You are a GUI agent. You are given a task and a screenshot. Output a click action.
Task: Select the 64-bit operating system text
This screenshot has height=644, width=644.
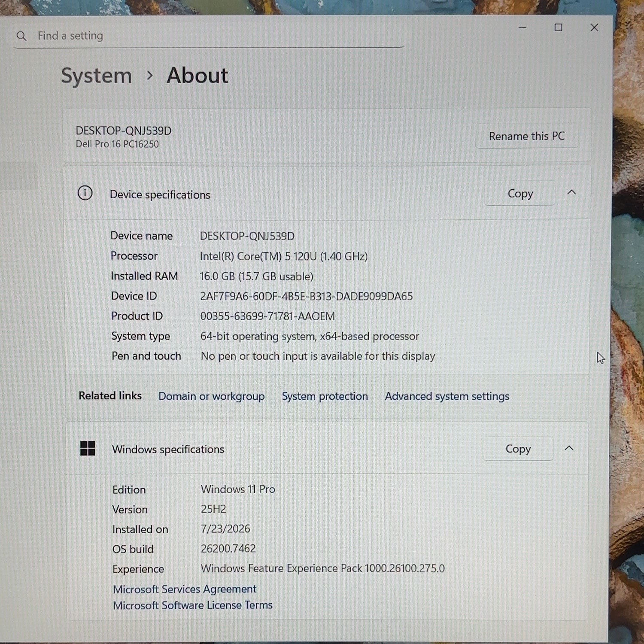click(x=310, y=336)
